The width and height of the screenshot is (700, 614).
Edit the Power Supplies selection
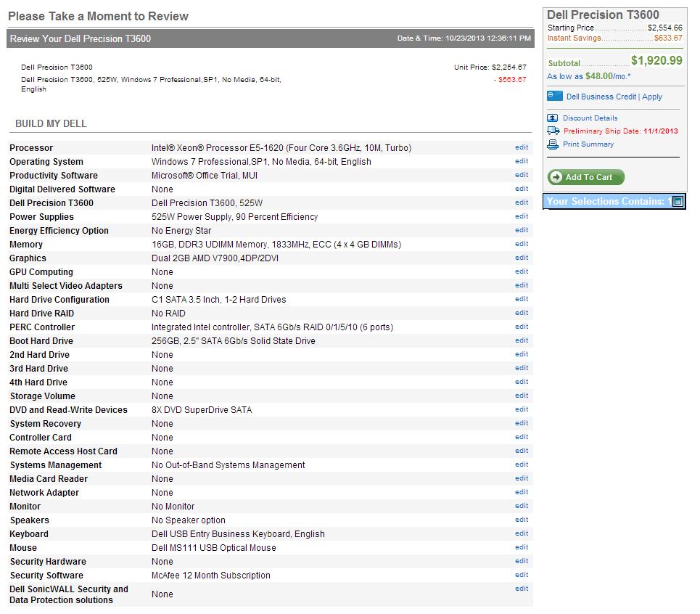(522, 216)
